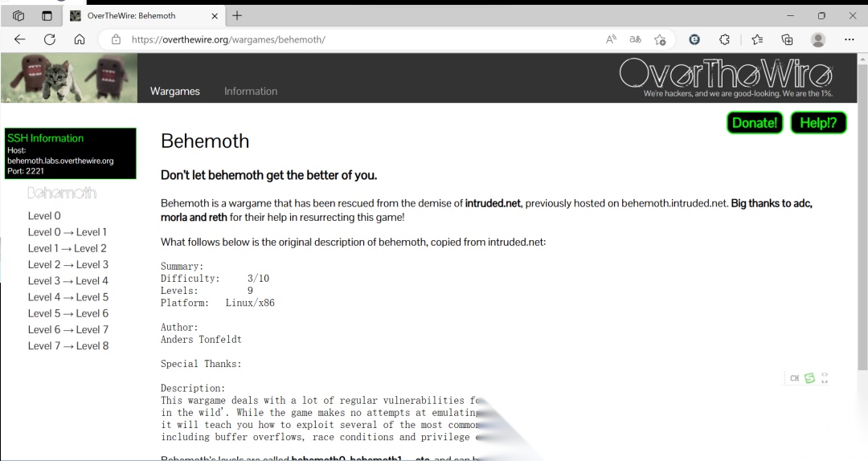Restore down the browser window
This screenshot has height=461, width=868.
coord(821,15)
